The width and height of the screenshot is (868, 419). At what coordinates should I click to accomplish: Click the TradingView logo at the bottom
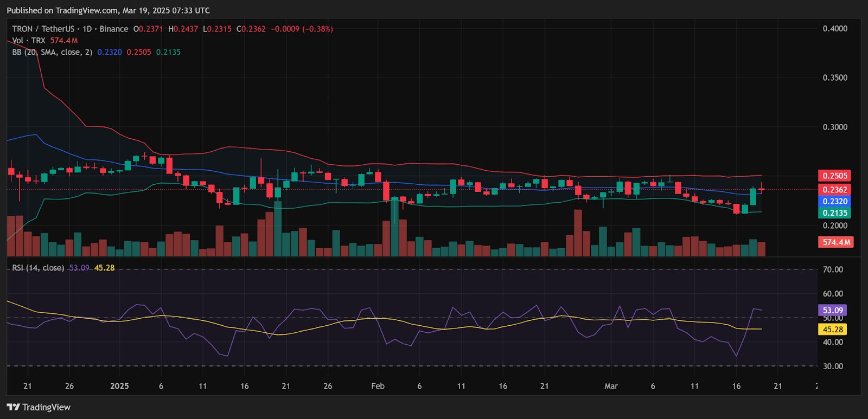[x=39, y=407]
